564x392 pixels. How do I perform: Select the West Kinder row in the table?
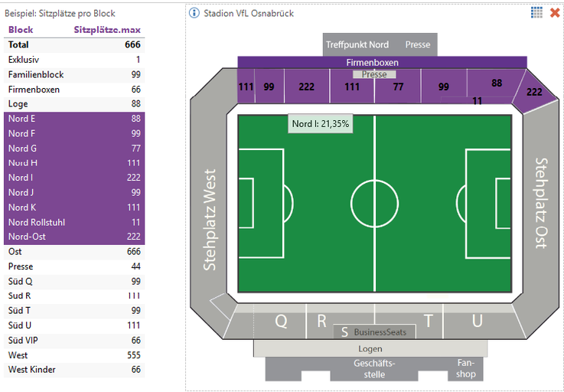click(74, 370)
